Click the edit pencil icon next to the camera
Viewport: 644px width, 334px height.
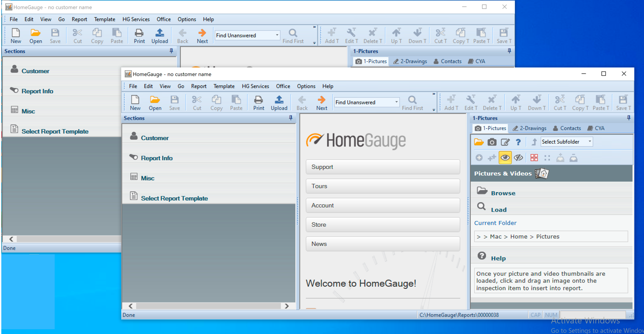pyautogui.click(x=505, y=142)
